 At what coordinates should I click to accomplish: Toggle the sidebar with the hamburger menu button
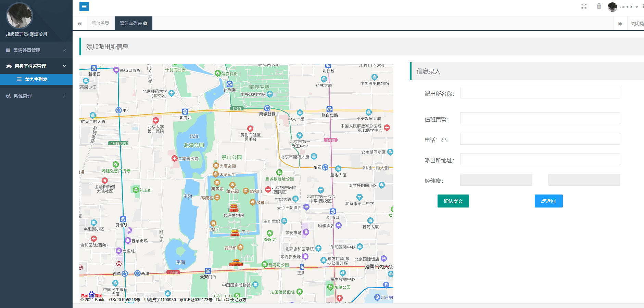(84, 6)
